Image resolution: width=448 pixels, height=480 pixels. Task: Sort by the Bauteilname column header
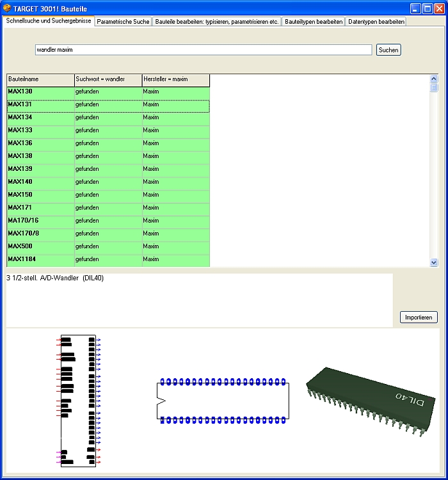(40, 79)
